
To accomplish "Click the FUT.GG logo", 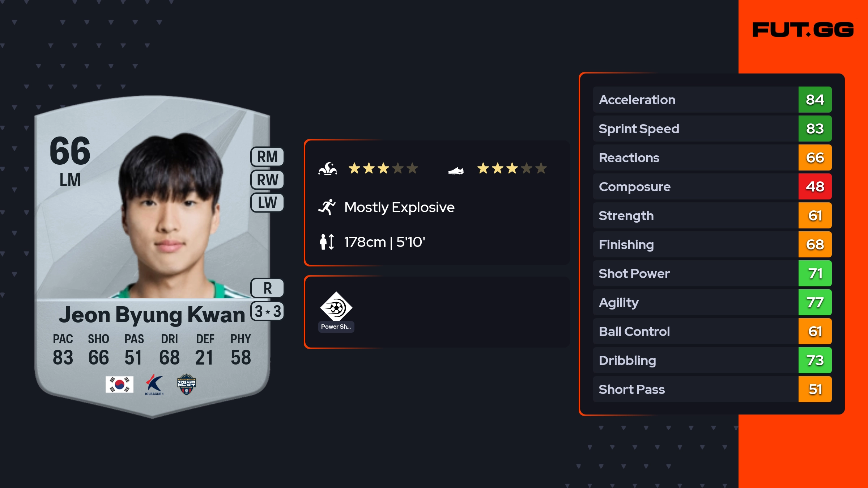I will coord(803,30).
